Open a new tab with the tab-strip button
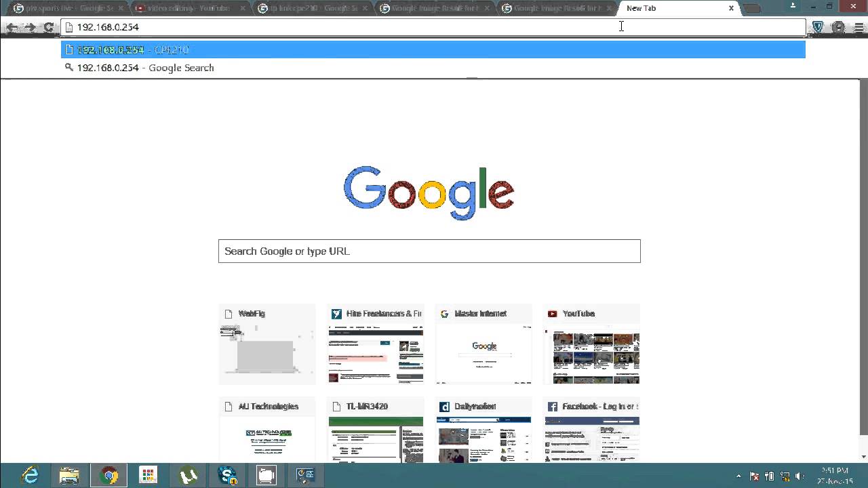The height and width of the screenshot is (488, 868). pos(751,9)
